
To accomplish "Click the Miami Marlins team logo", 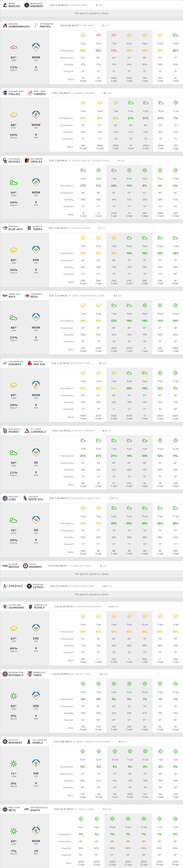I will tap(5, 5).
